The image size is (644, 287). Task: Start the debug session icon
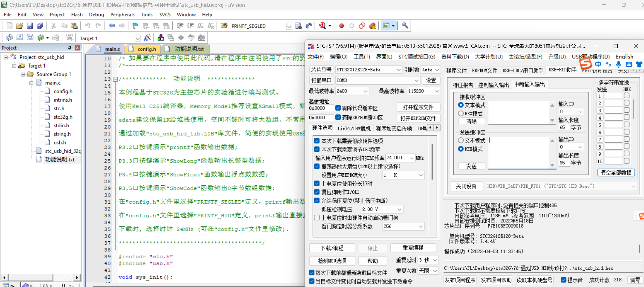(x=323, y=26)
